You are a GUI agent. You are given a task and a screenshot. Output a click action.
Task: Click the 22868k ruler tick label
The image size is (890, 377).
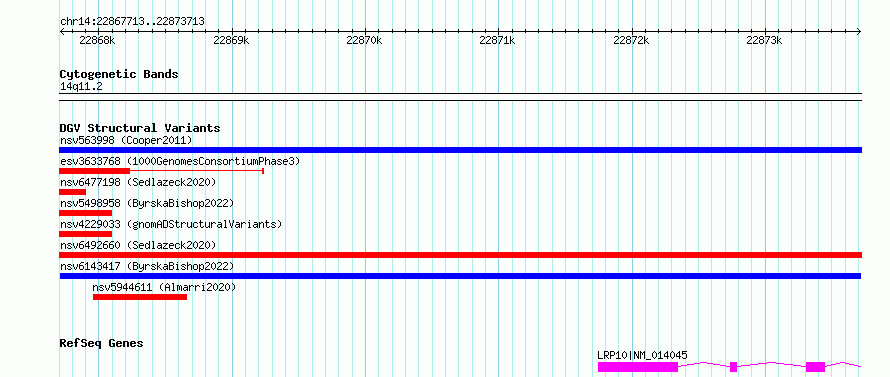coord(98,40)
